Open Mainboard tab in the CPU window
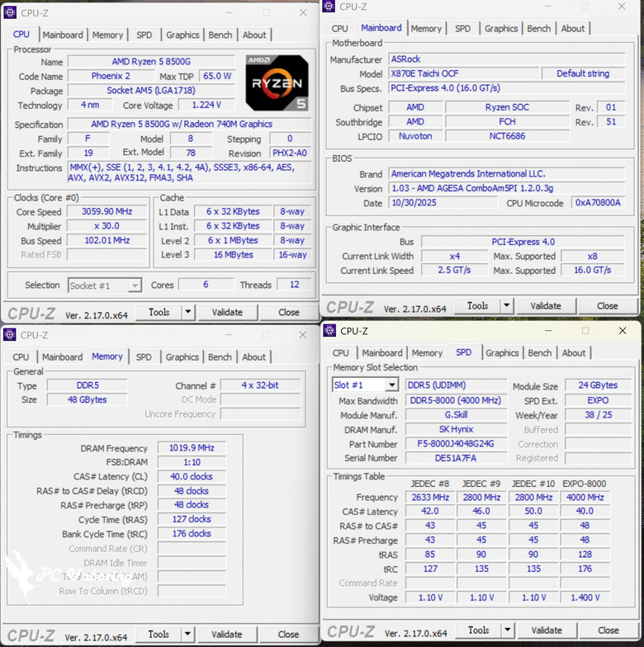Viewport: 644px width, 647px height. (x=63, y=35)
